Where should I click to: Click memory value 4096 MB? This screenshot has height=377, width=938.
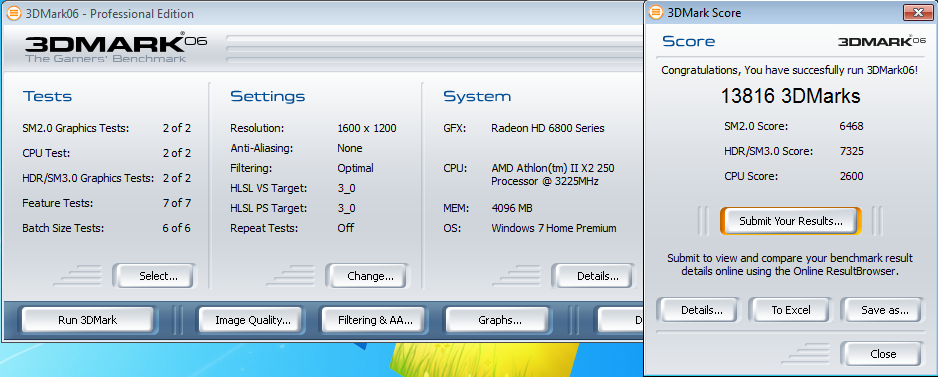click(x=512, y=208)
